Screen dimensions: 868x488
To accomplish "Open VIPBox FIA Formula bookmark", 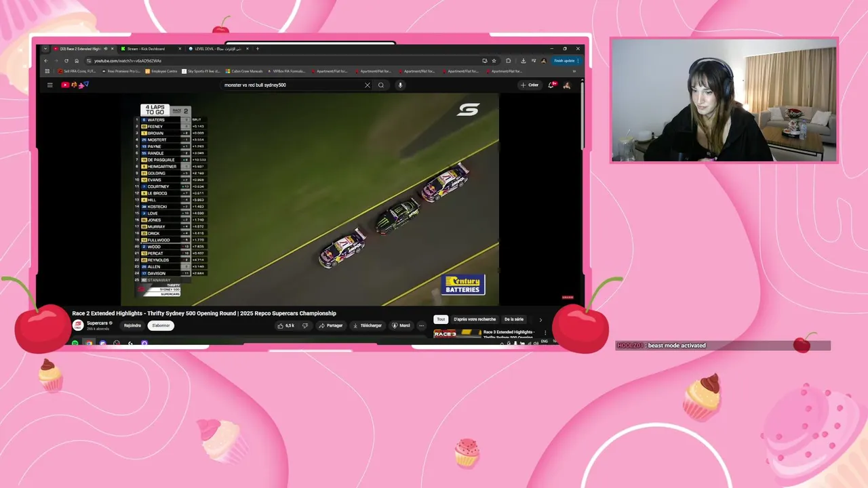I will click(288, 71).
